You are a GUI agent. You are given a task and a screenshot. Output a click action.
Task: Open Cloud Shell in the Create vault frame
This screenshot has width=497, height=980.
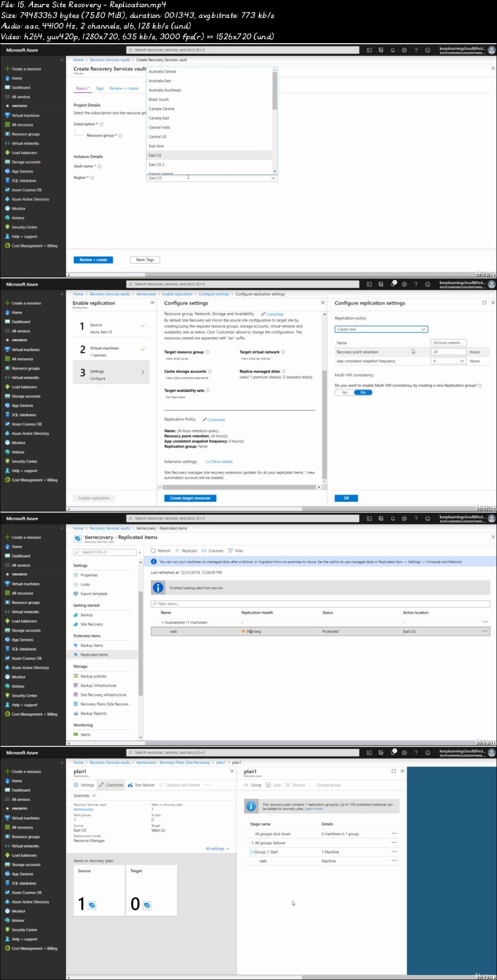click(369, 50)
